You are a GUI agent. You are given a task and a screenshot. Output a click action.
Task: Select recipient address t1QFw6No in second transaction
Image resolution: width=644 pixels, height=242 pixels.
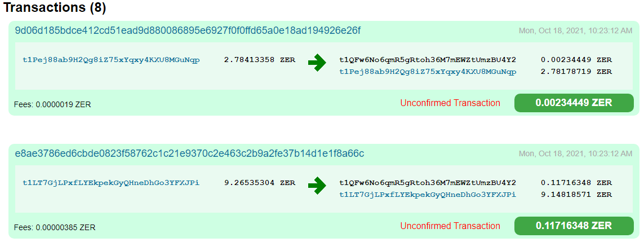(428, 183)
